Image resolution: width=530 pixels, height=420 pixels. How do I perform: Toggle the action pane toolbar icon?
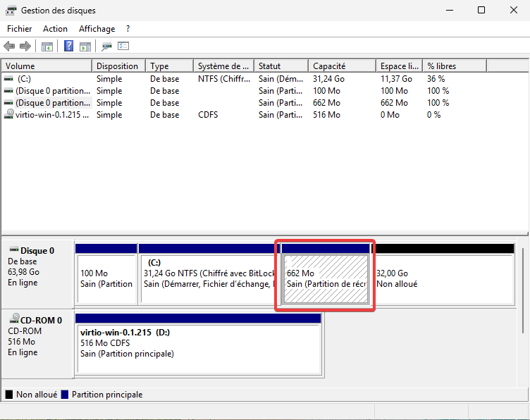point(85,47)
